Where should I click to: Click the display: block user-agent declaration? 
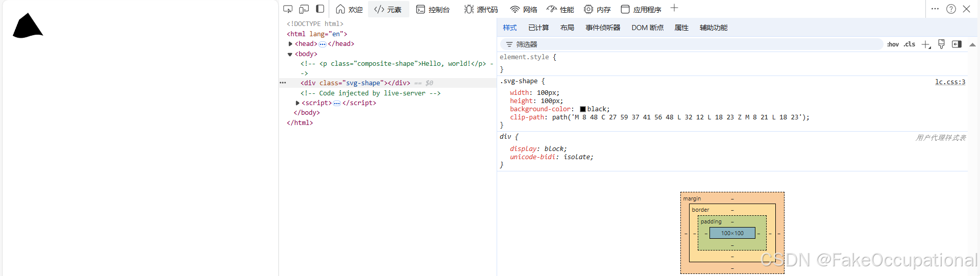pos(538,149)
